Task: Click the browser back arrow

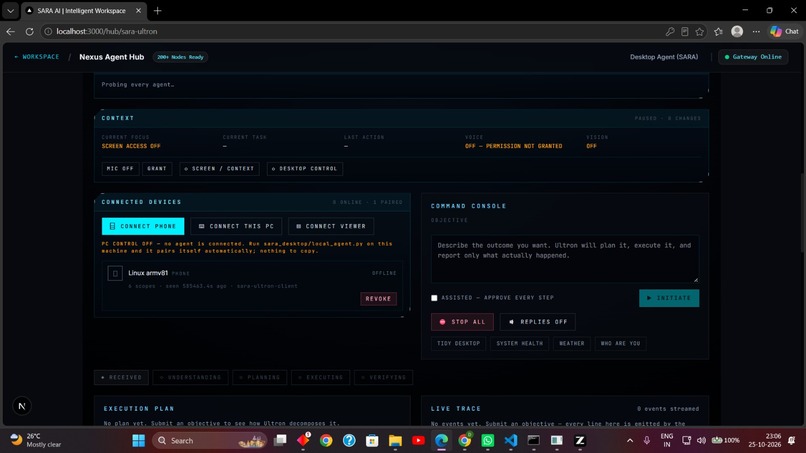Action: coord(11,31)
